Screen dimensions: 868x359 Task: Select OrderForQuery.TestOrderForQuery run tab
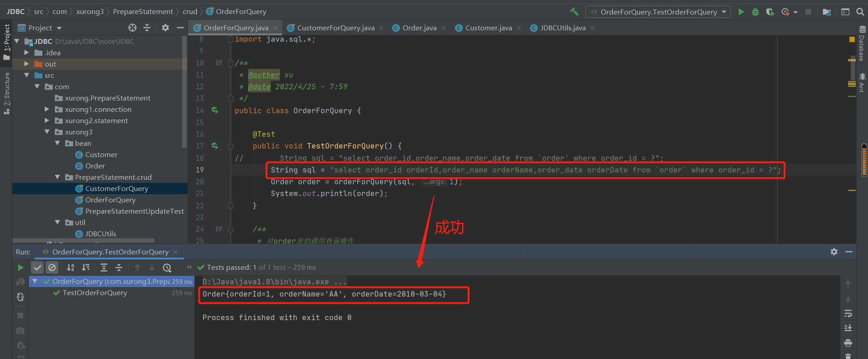pos(110,252)
